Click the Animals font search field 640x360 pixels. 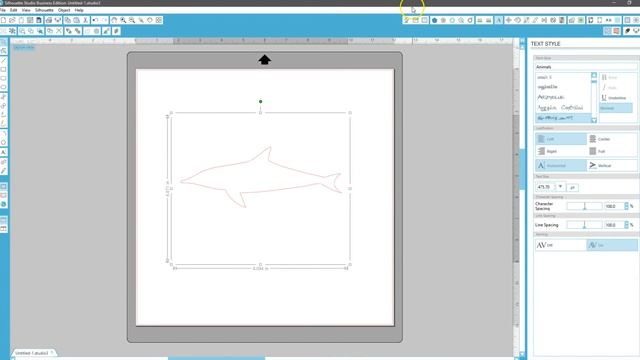(x=586, y=67)
